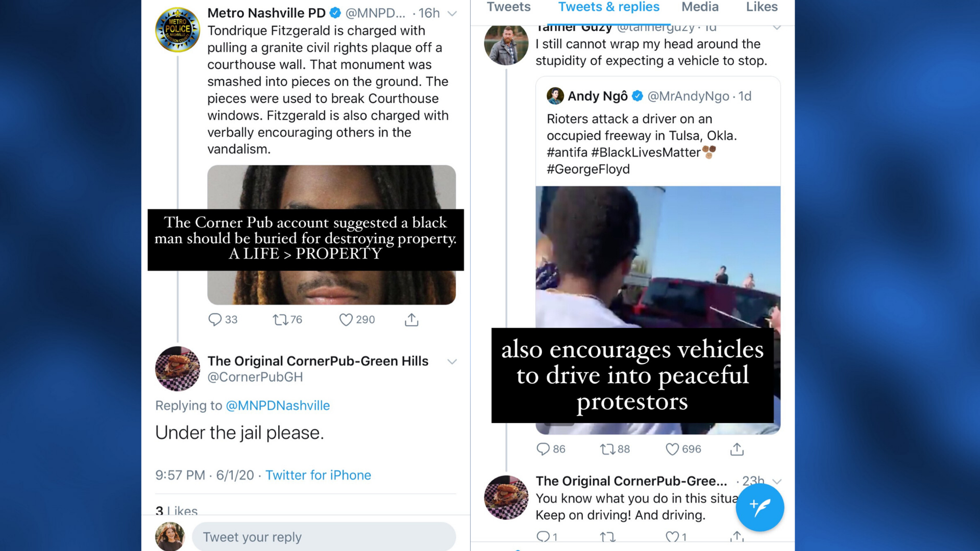Switch to the Media tab

[x=700, y=7]
